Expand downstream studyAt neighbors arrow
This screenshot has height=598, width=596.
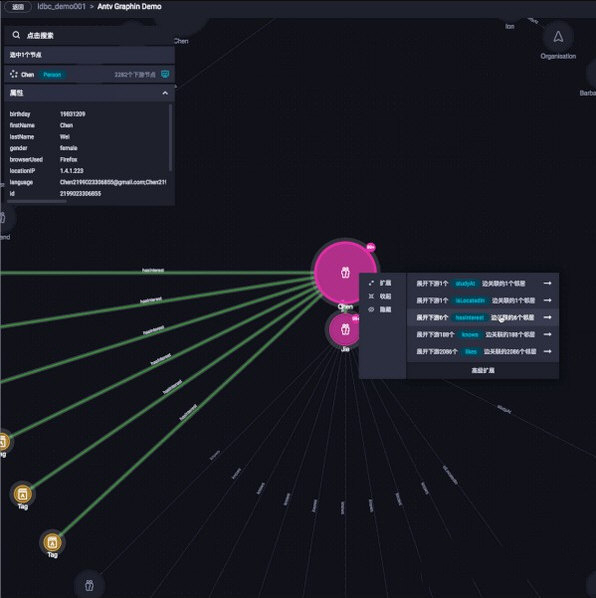[x=547, y=283]
